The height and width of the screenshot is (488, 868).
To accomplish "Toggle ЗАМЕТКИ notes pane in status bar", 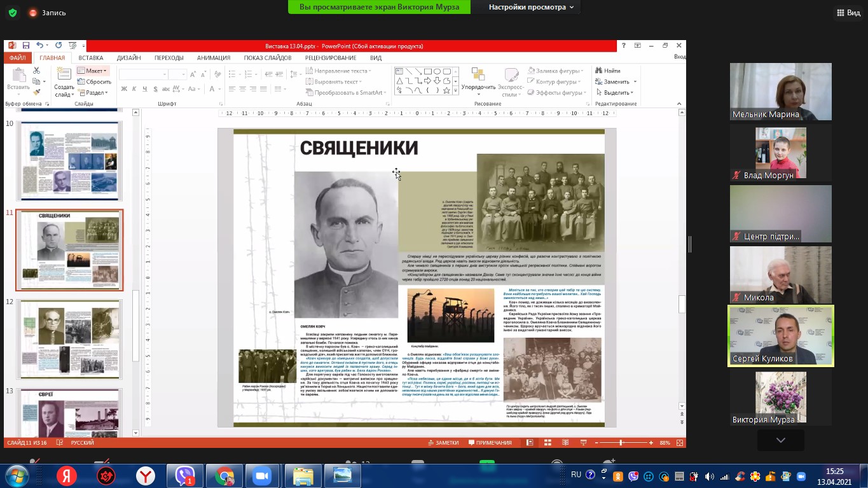I will pyautogui.click(x=443, y=443).
